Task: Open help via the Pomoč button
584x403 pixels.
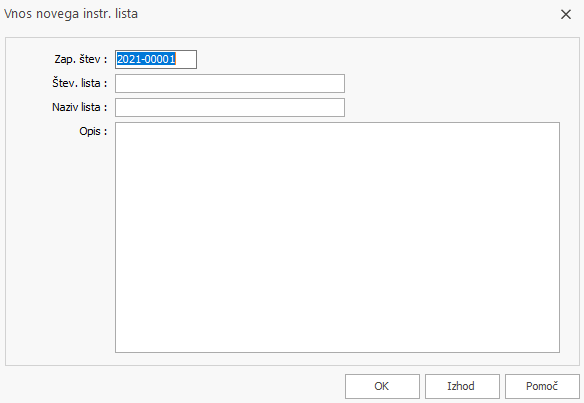Action: (x=542, y=386)
